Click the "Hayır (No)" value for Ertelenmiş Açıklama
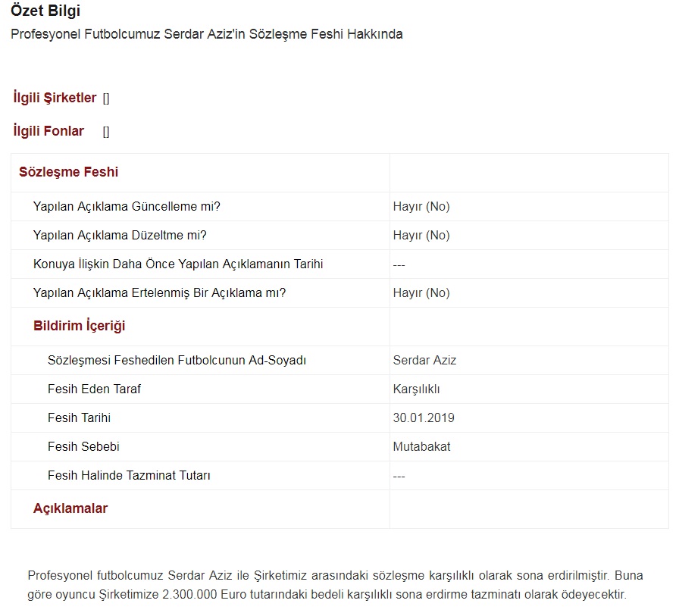The width and height of the screenshot is (679, 616). (x=421, y=293)
